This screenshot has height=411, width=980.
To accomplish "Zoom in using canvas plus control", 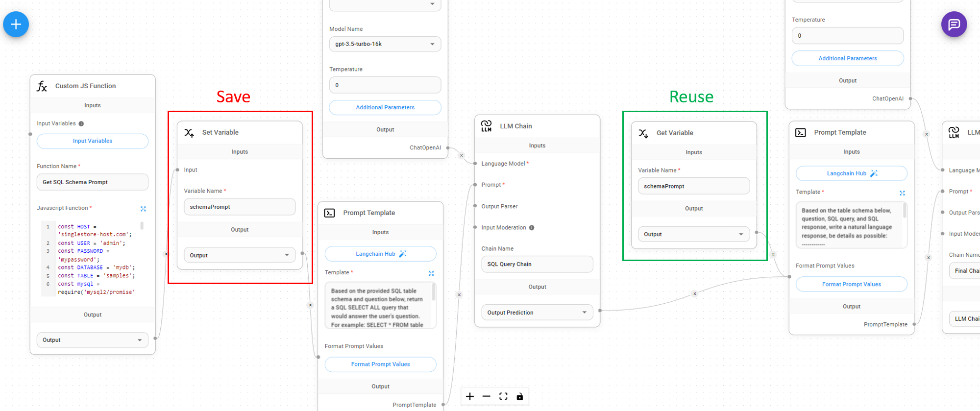I will [x=470, y=396].
